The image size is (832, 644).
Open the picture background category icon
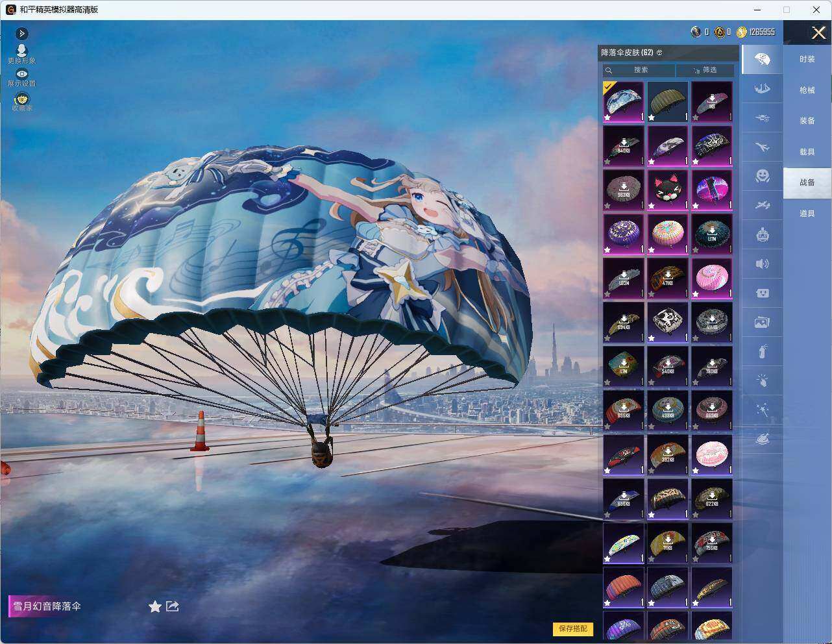(x=763, y=322)
